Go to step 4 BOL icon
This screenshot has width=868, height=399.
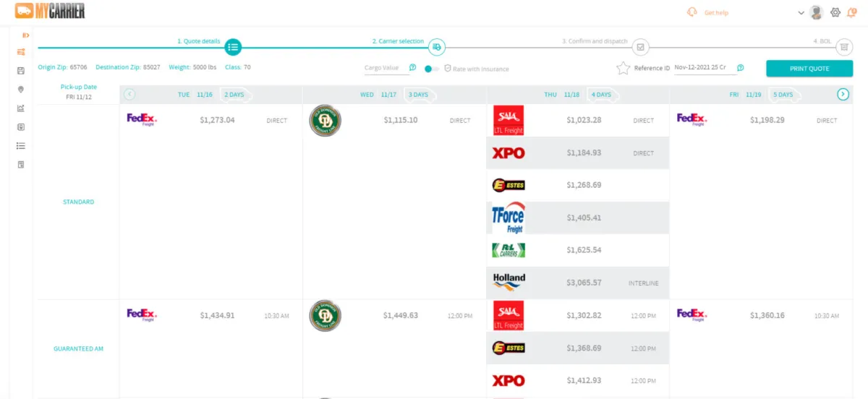(843, 47)
